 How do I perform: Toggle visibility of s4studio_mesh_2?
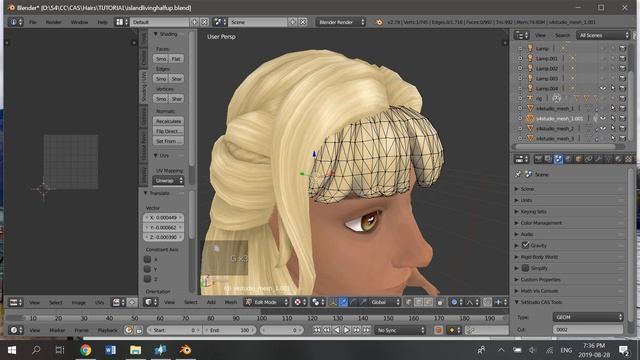click(603, 128)
